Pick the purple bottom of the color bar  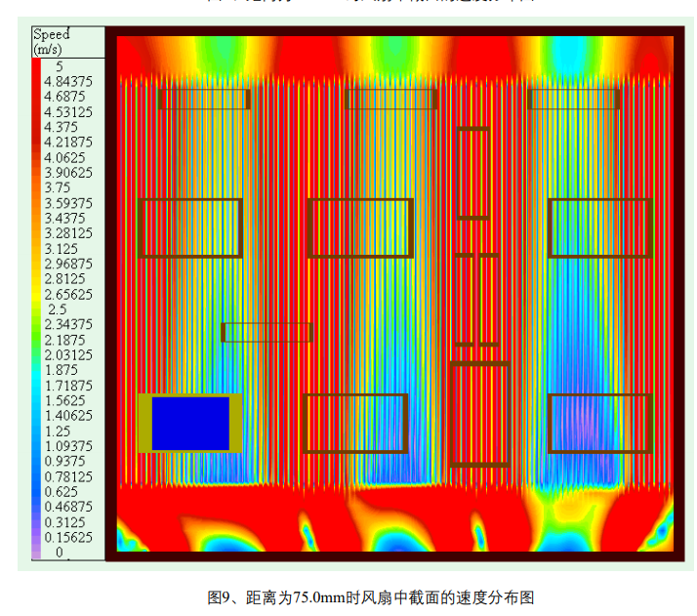click(36, 551)
